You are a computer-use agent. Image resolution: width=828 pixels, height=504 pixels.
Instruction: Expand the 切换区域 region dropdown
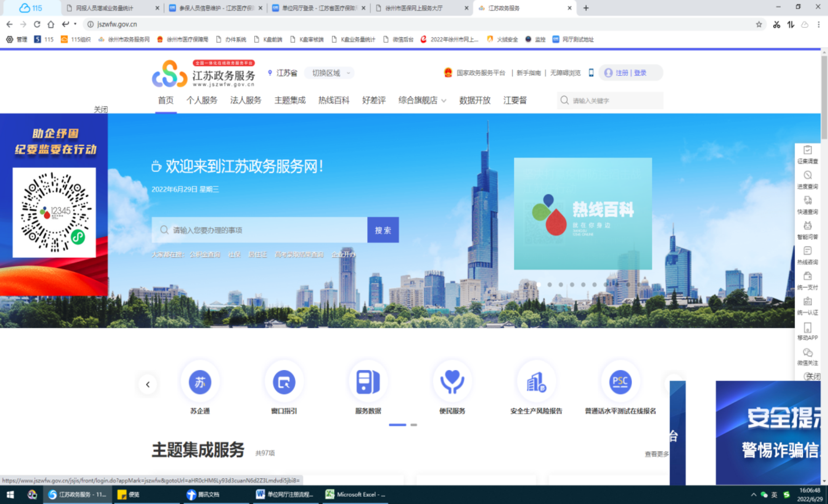click(x=329, y=73)
